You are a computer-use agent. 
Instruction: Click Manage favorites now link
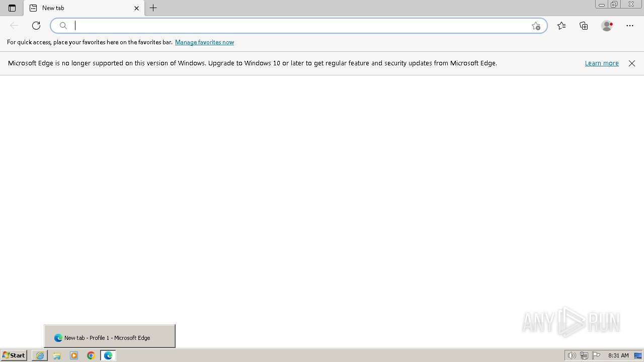coord(204,42)
